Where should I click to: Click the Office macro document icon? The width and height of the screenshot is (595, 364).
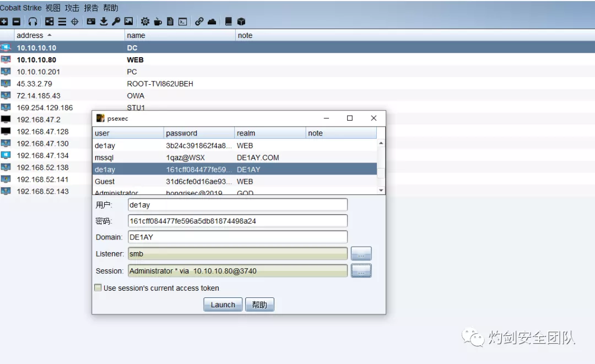[x=170, y=21]
